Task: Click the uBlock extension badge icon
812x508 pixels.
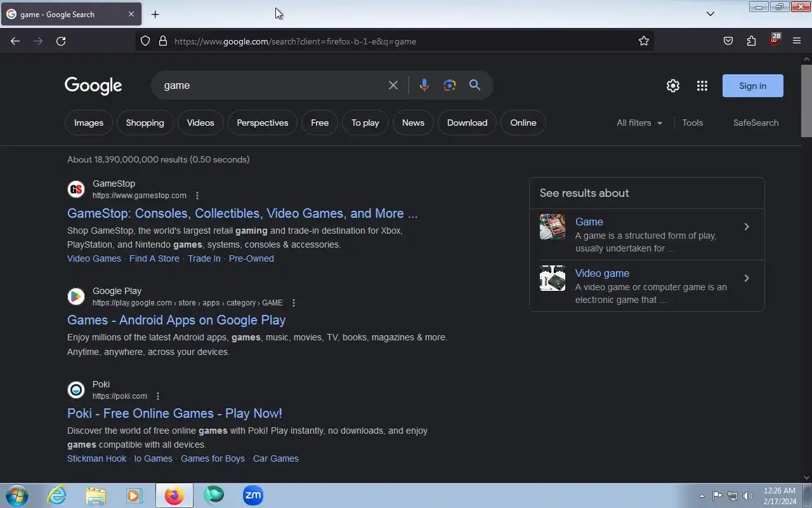Action: coord(774,40)
